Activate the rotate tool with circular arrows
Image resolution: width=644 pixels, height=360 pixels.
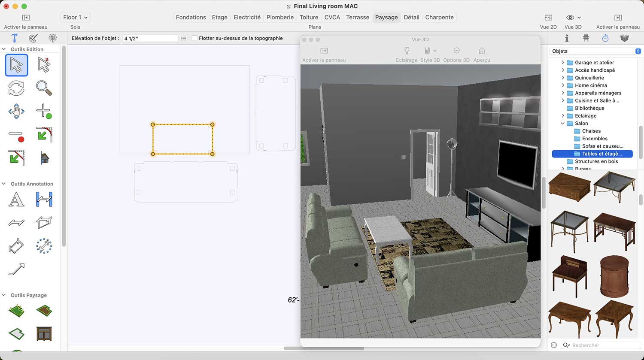click(x=16, y=88)
